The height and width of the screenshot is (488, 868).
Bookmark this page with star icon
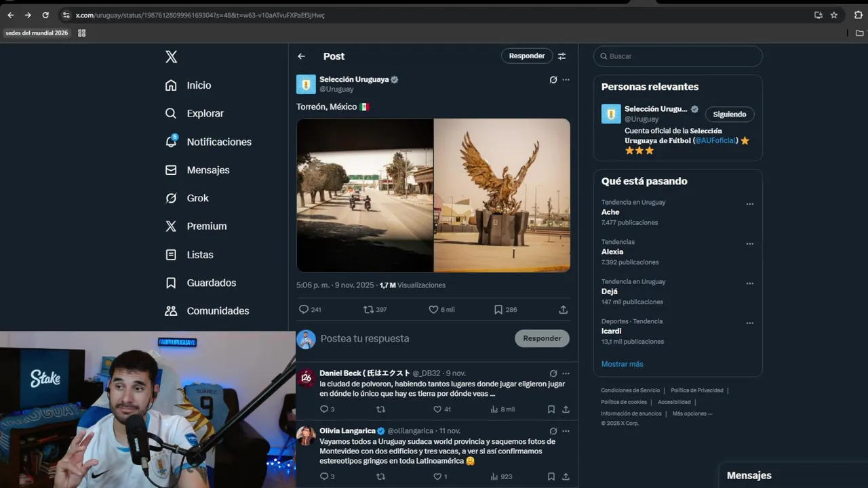pyautogui.click(x=834, y=15)
